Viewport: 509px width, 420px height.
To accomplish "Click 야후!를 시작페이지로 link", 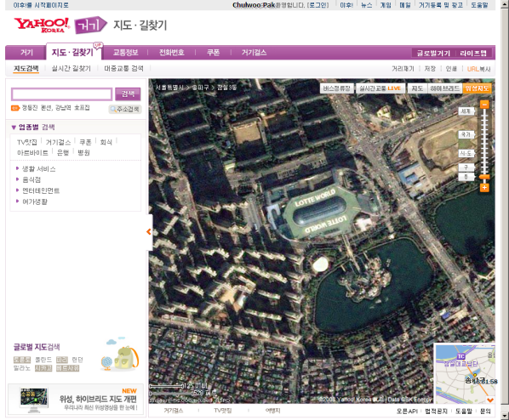I will click(41, 5).
